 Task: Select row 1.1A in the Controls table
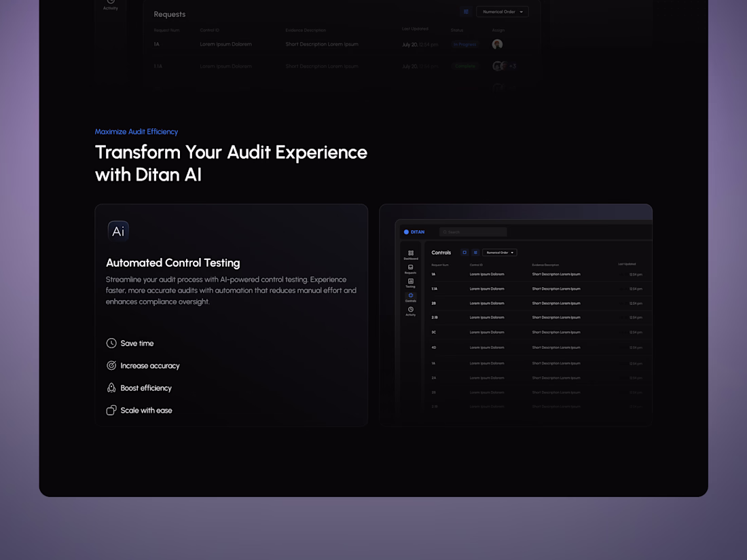[x=539, y=289]
